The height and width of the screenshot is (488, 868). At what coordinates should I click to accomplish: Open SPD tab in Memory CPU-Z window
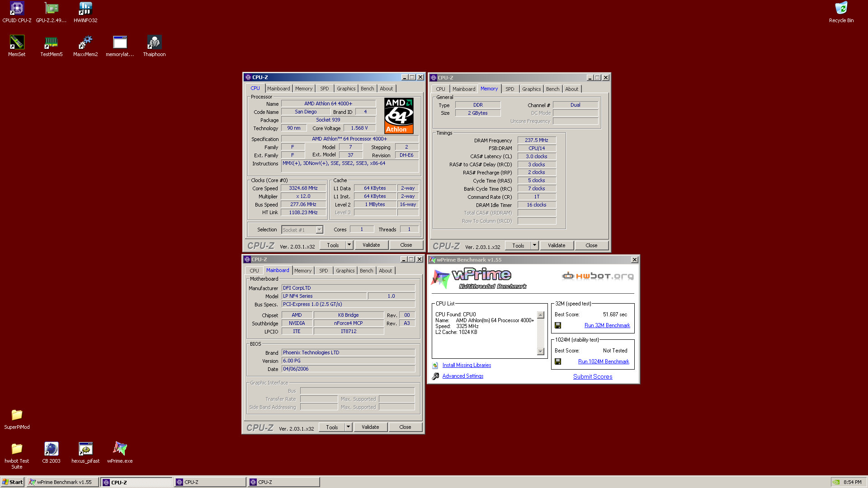click(509, 89)
